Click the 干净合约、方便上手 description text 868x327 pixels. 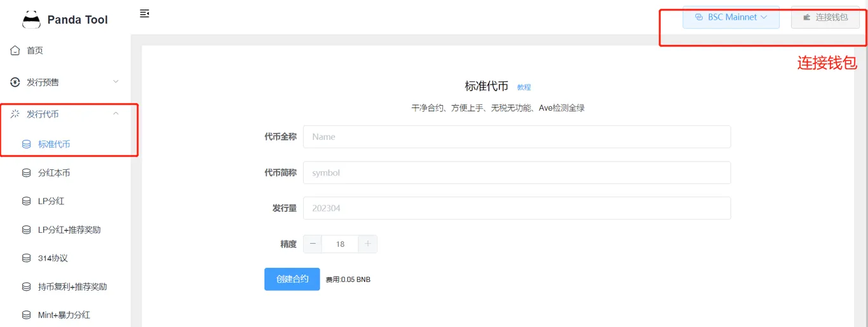coord(498,108)
